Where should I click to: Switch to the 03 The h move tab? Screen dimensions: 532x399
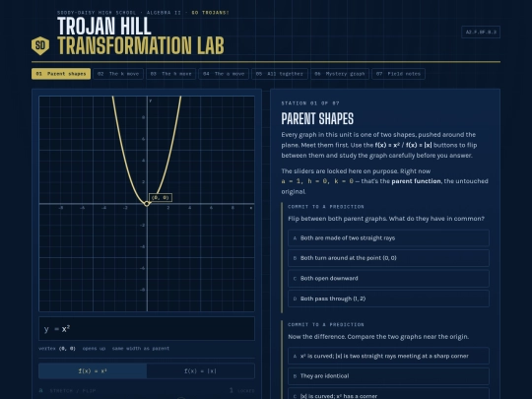[x=171, y=74]
